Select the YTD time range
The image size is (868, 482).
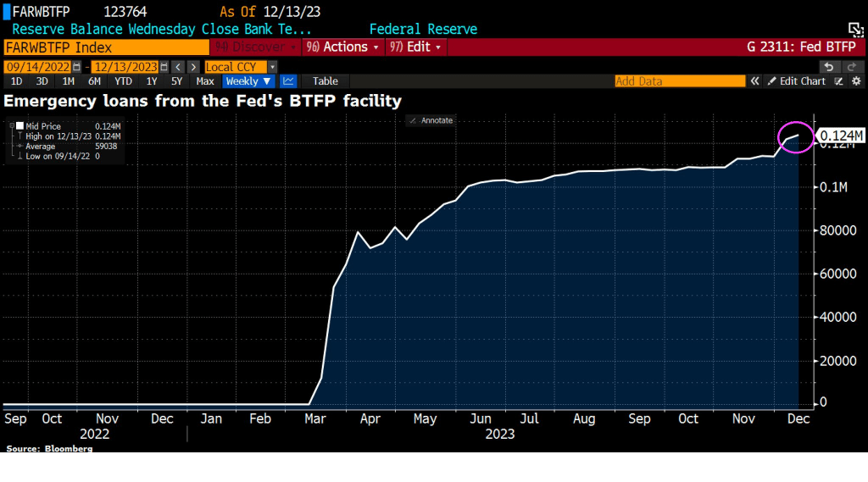pyautogui.click(x=123, y=81)
